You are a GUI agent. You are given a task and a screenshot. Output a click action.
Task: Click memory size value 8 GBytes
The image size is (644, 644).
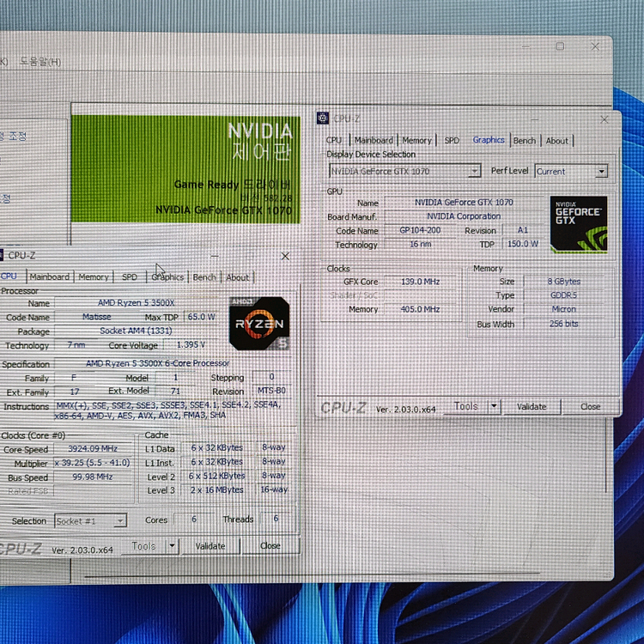[x=563, y=282]
